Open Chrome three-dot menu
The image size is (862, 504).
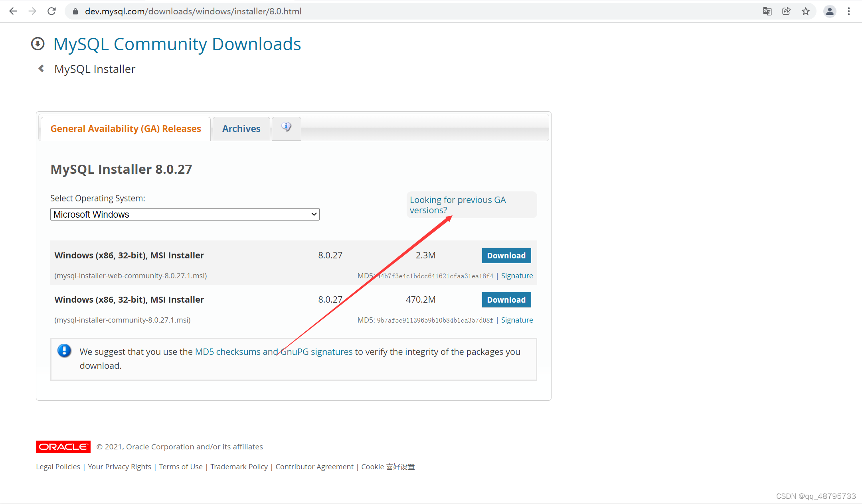point(849,11)
